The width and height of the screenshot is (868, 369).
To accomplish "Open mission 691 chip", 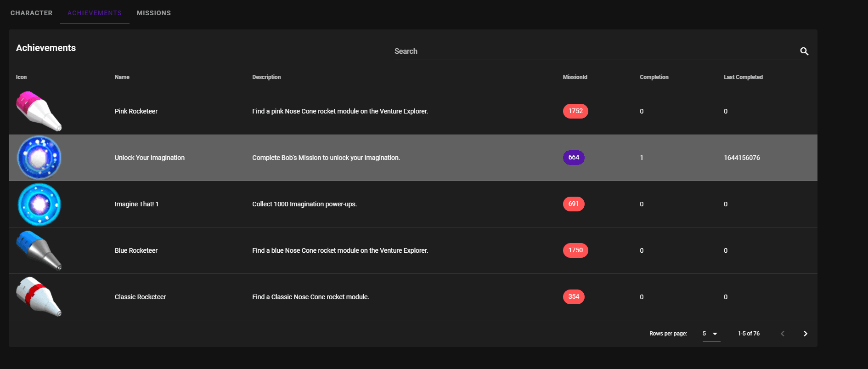I will 574,204.
